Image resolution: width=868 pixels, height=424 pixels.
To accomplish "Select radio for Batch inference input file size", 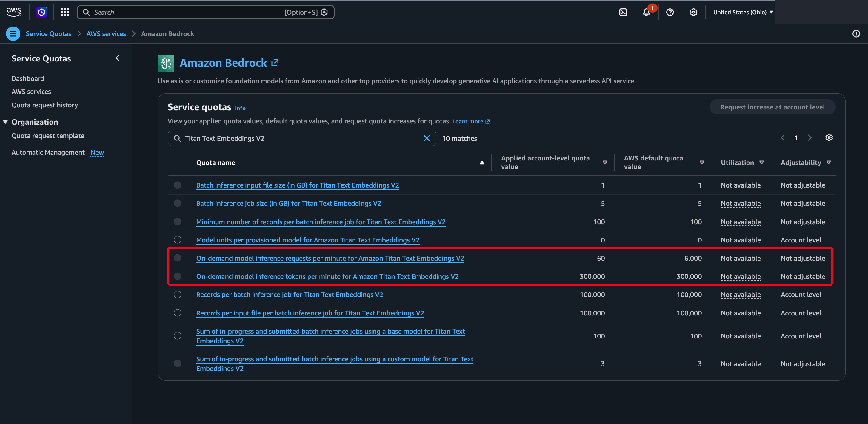I will click(x=177, y=185).
